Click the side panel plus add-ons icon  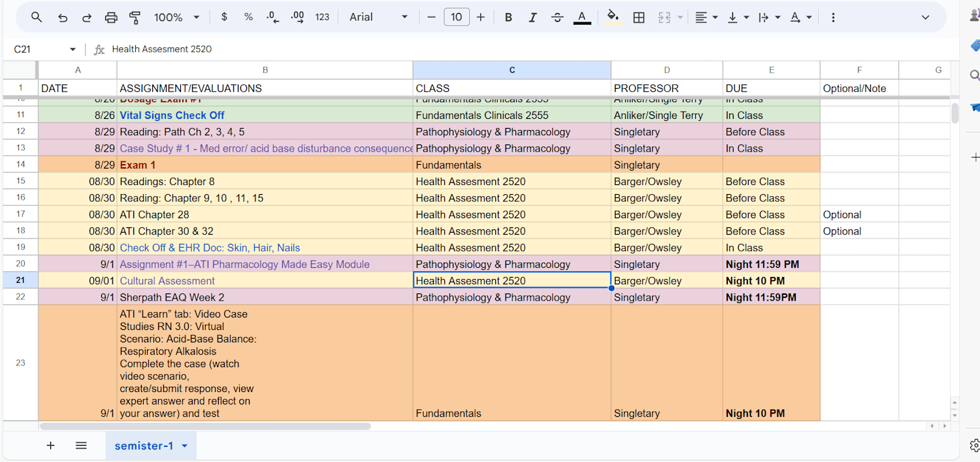click(974, 157)
